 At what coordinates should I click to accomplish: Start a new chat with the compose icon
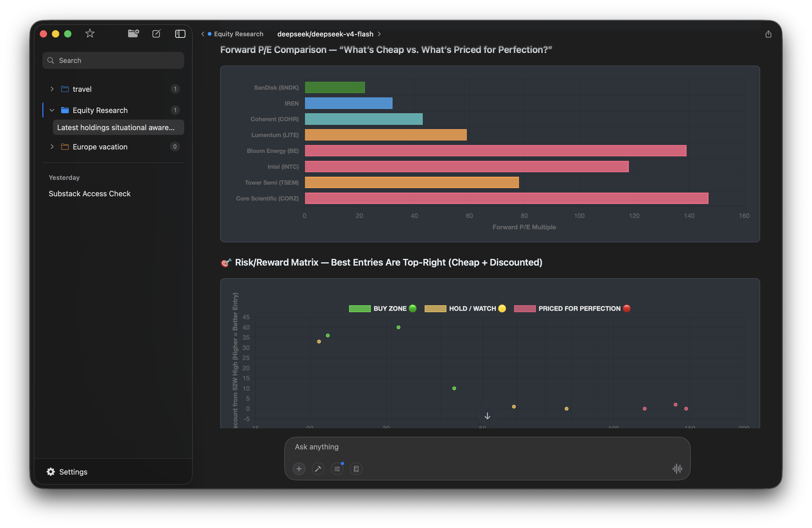click(x=156, y=33)
